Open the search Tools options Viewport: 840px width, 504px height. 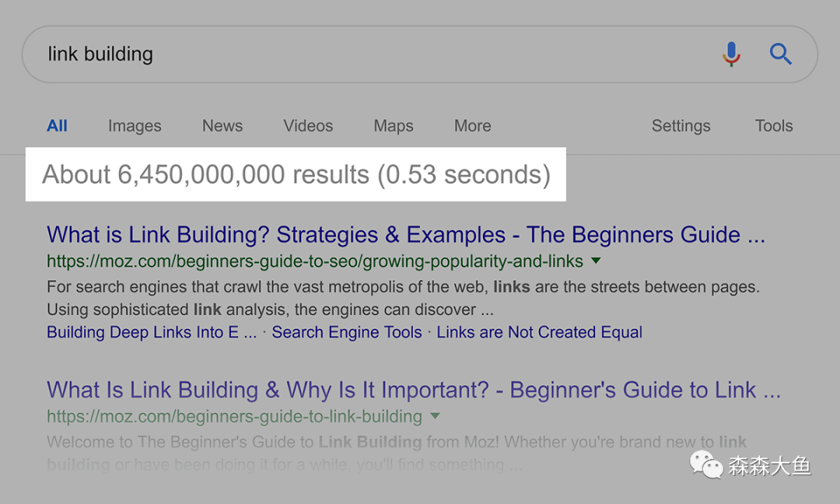774,126
